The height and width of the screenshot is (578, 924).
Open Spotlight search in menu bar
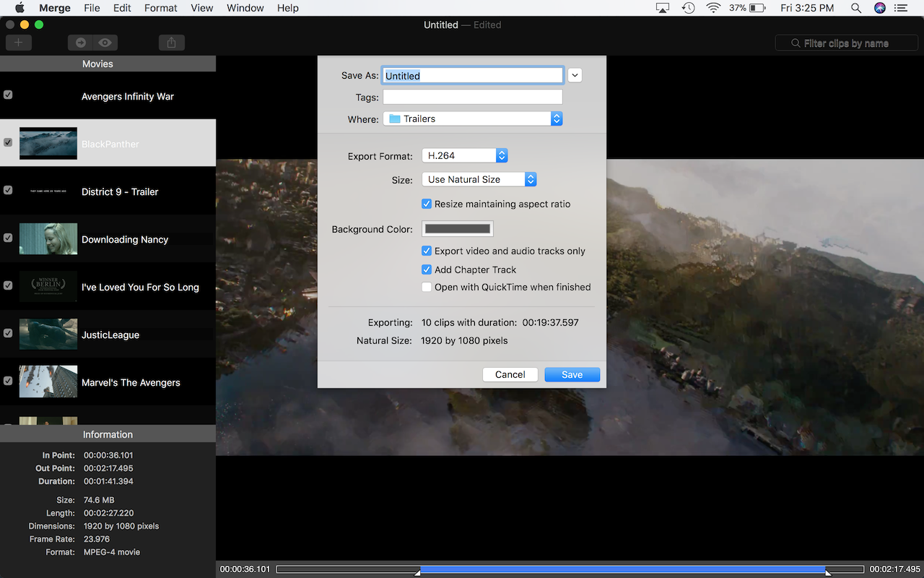[856, 8]
